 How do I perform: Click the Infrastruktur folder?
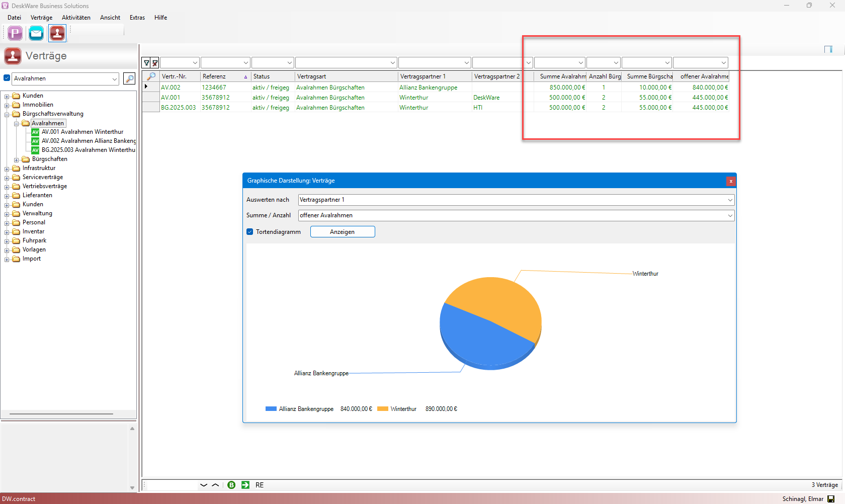click(39, 168)
